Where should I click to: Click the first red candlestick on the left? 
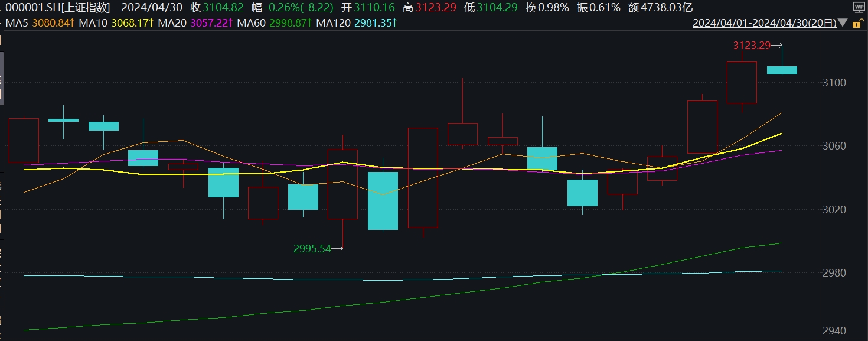coord(24,140)
